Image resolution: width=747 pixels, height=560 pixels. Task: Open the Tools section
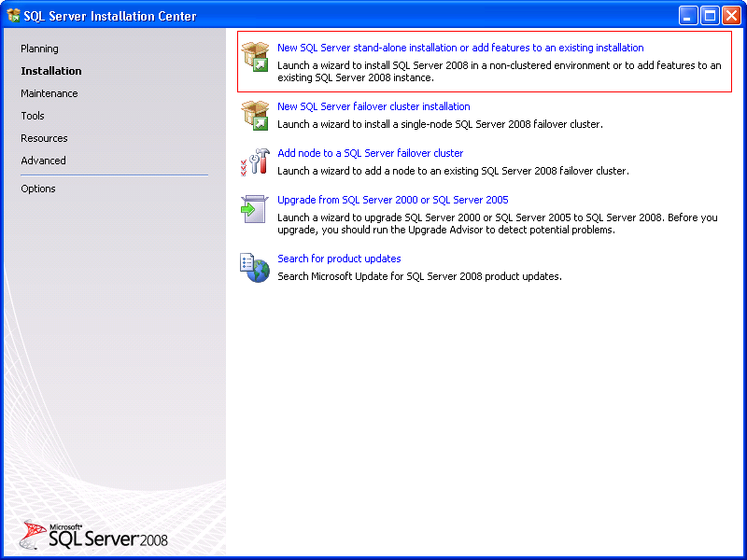(x=33, y=116)
